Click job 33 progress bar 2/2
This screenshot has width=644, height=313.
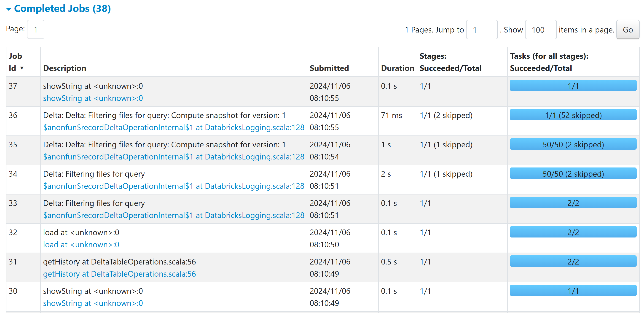573,203
